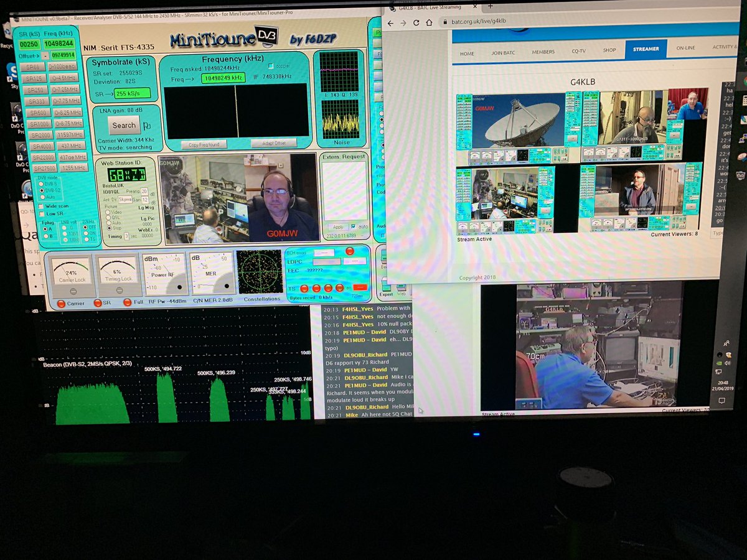Go forward in the Chrome browser
The width and height of the screenshot is (747, 560).
403,23
